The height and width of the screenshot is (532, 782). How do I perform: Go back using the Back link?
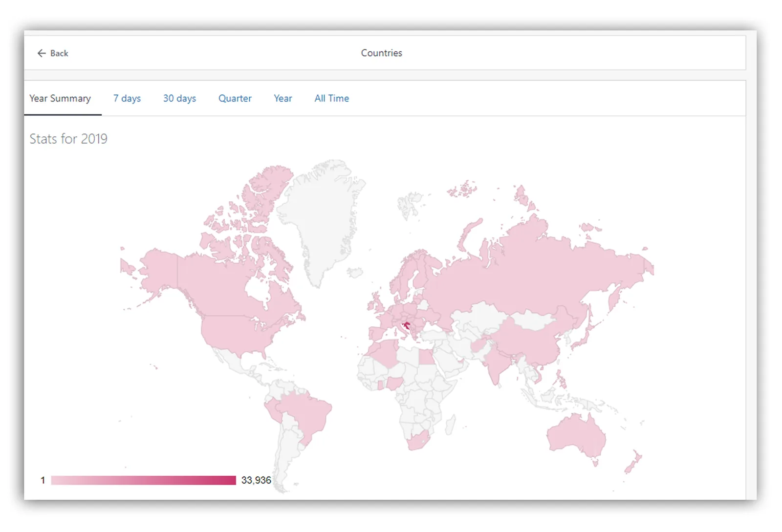point(53,53)
